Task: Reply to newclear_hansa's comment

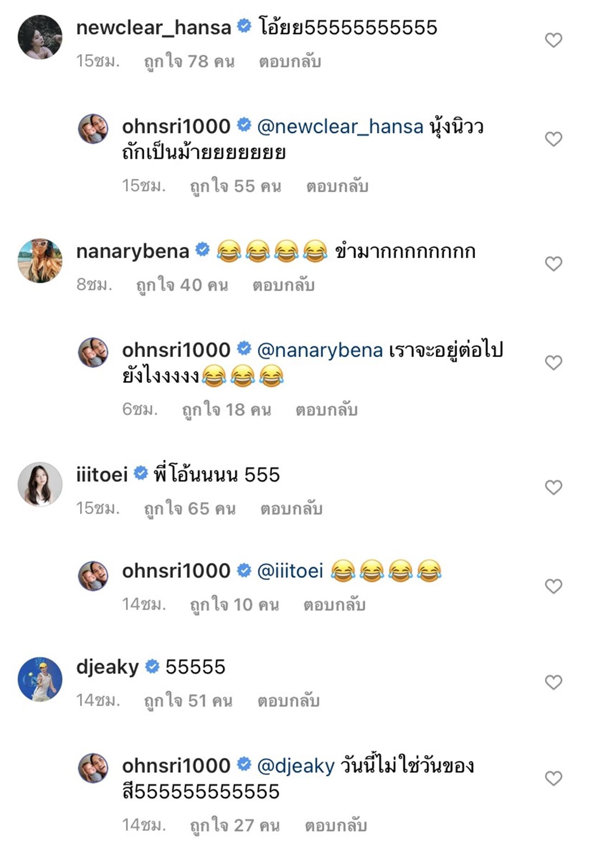Action: [x=290, y=62]
